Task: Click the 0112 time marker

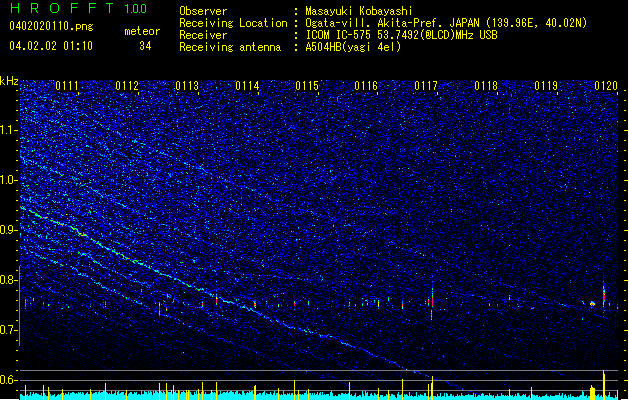Action: coord(127,86)
